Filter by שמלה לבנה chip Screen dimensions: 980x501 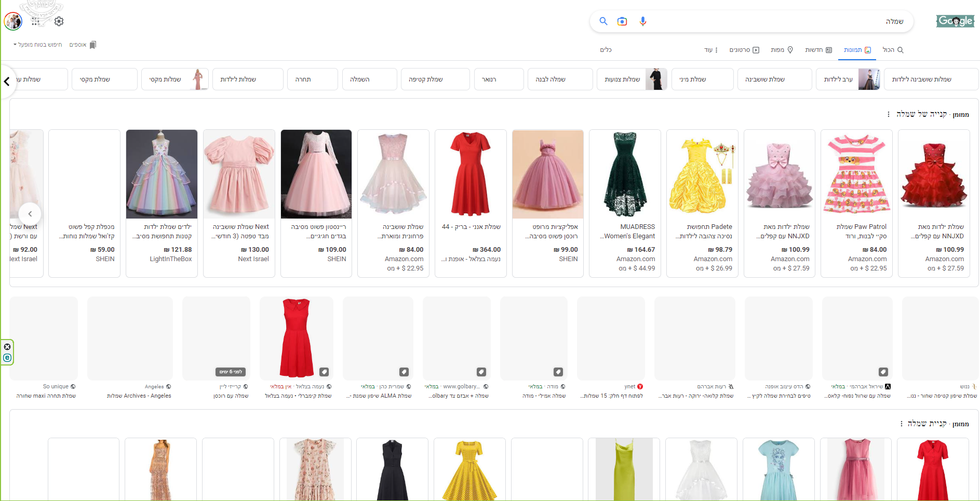(560, 79)
